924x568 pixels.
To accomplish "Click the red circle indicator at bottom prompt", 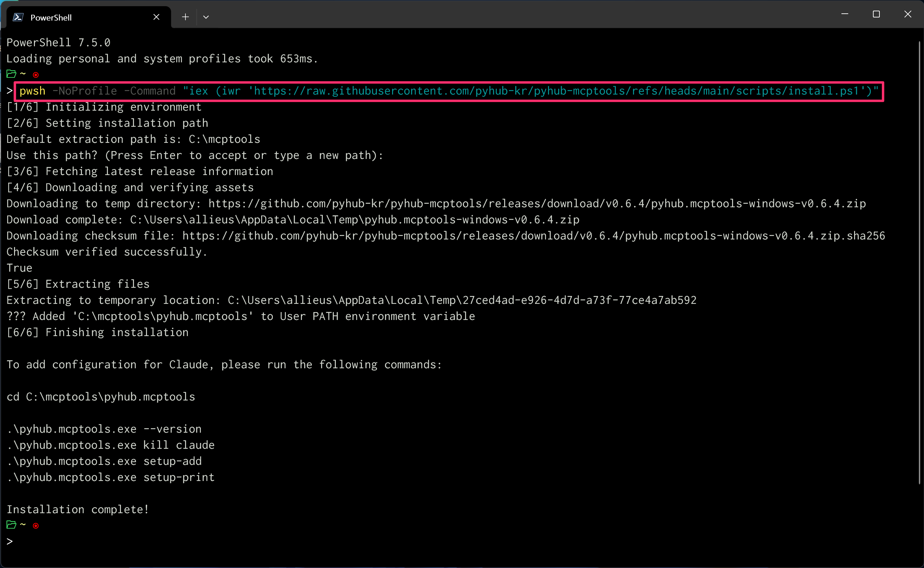I will pos(36,526).
